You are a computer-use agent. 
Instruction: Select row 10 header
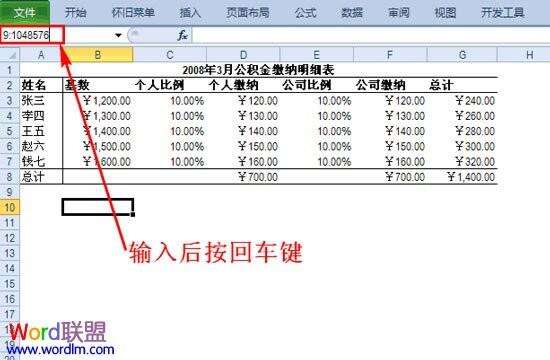[10, 207]
